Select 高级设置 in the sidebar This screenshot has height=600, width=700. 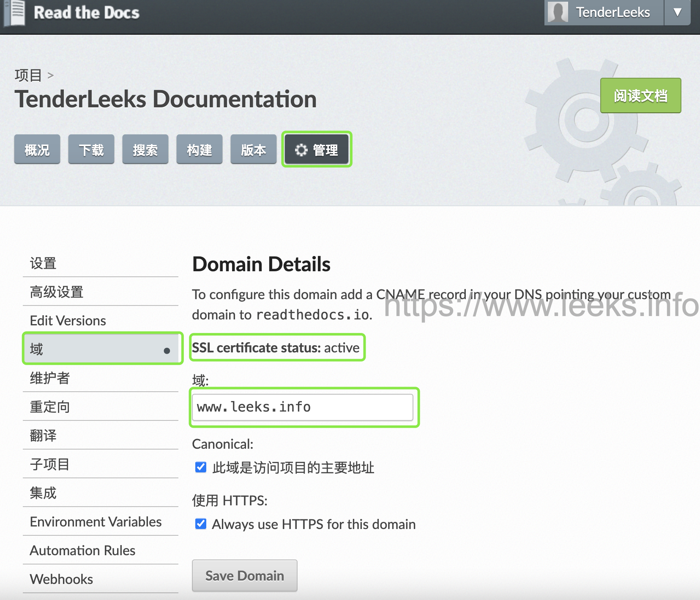pyautogui.click(x=101, y=292)
